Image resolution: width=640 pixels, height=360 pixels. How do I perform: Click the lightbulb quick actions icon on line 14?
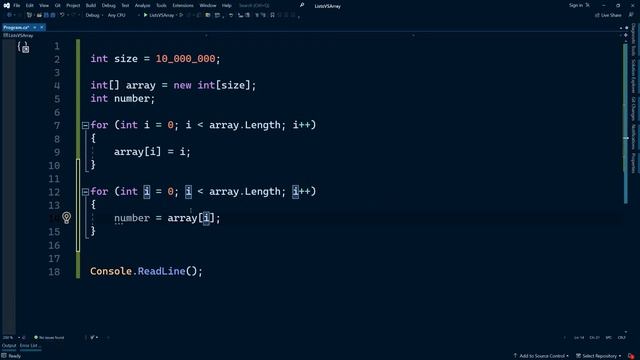(67, 218)
